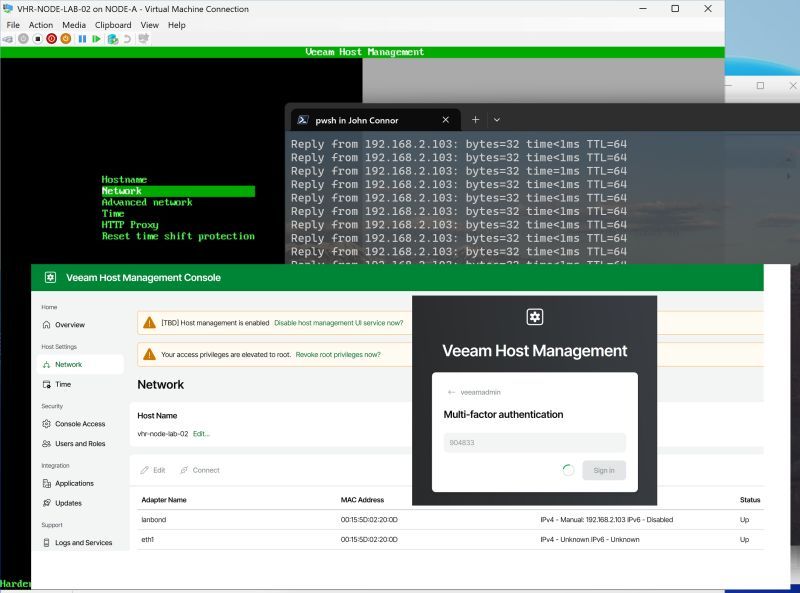Click 'Revoke root privileges now?' link
800x593 pixels.
click(x=338, y=355)
